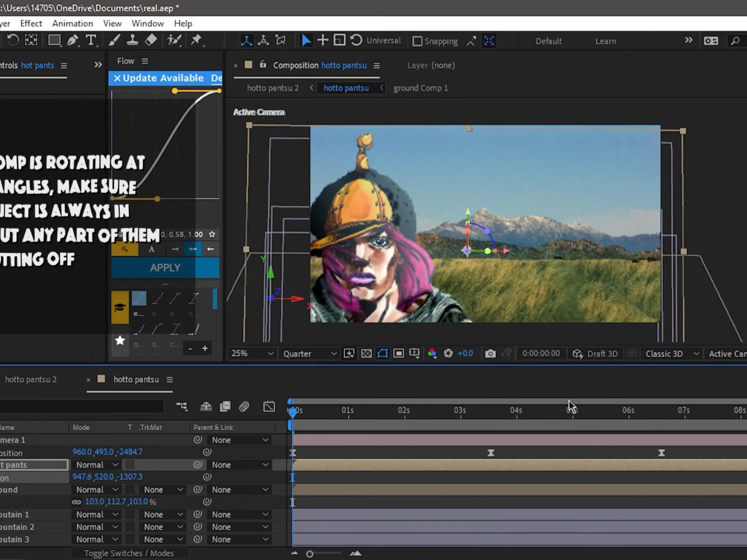Click the Universal rotate gizmo icon
747x560 pixels.
tap(356, 40)
